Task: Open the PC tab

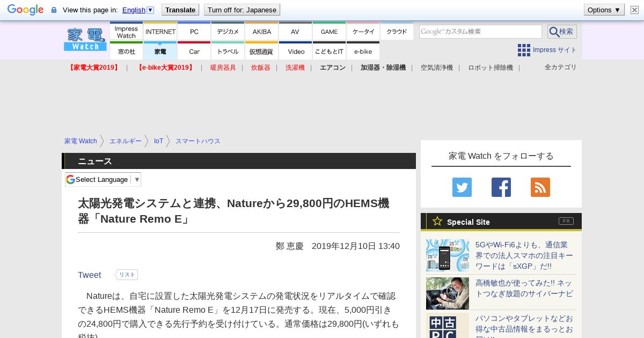Action: (x=194, y=32)
